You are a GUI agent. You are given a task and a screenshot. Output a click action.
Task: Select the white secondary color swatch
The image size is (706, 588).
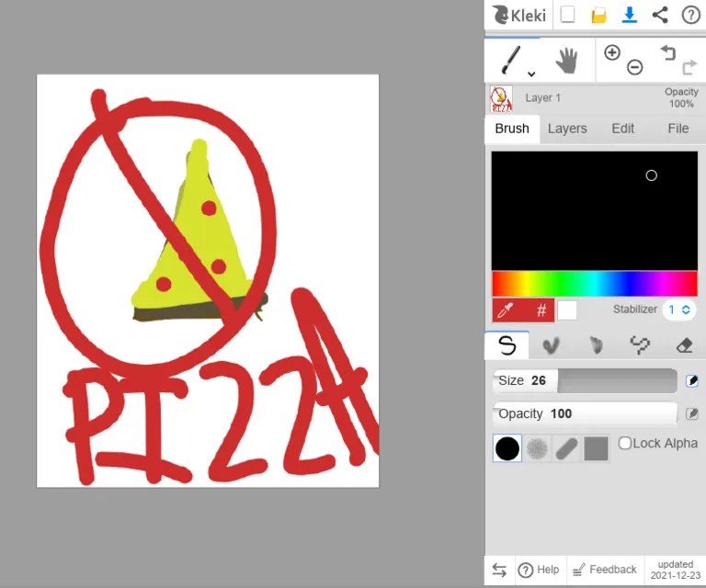567,310
